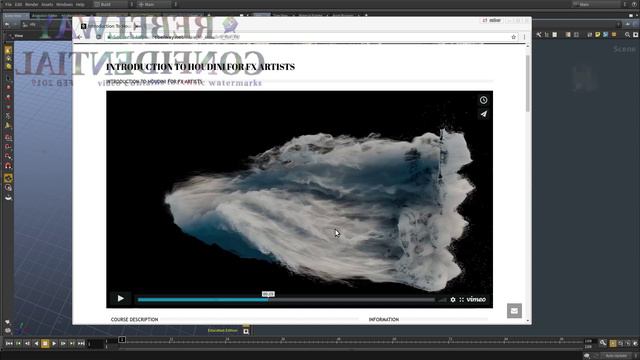Click the orange stop button in playbar
The image size is (640, 360).
tap(45, 344)
